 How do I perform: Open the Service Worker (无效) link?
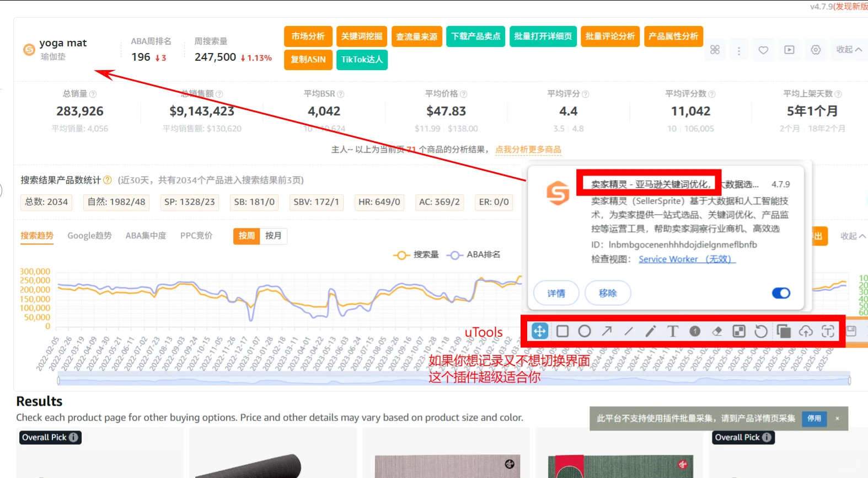point(687,259)
